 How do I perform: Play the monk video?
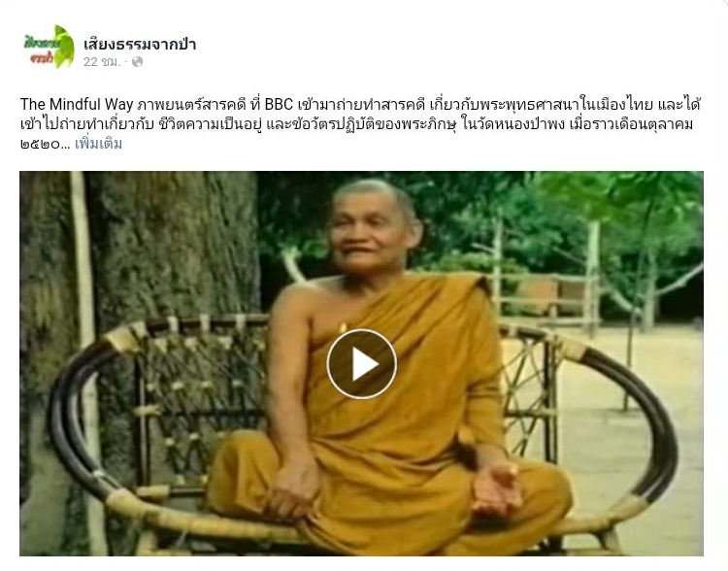[x=362, y=364]
